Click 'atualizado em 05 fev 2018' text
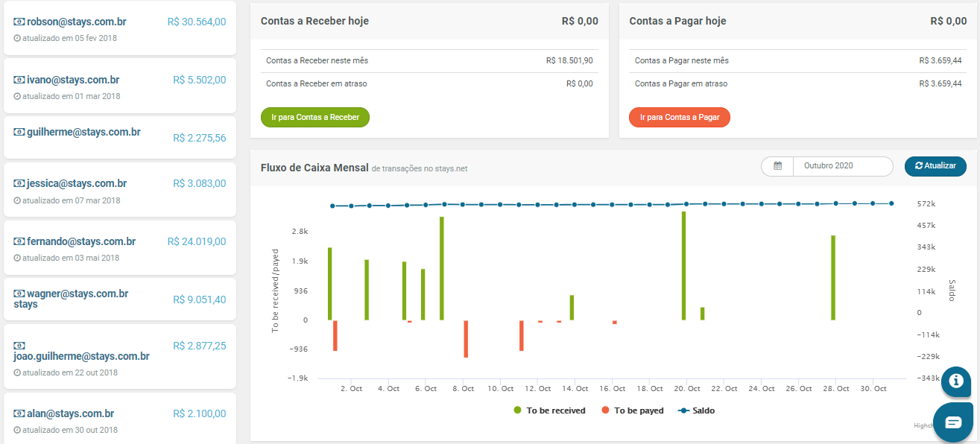The image size is (980, 444). (69, 38)
